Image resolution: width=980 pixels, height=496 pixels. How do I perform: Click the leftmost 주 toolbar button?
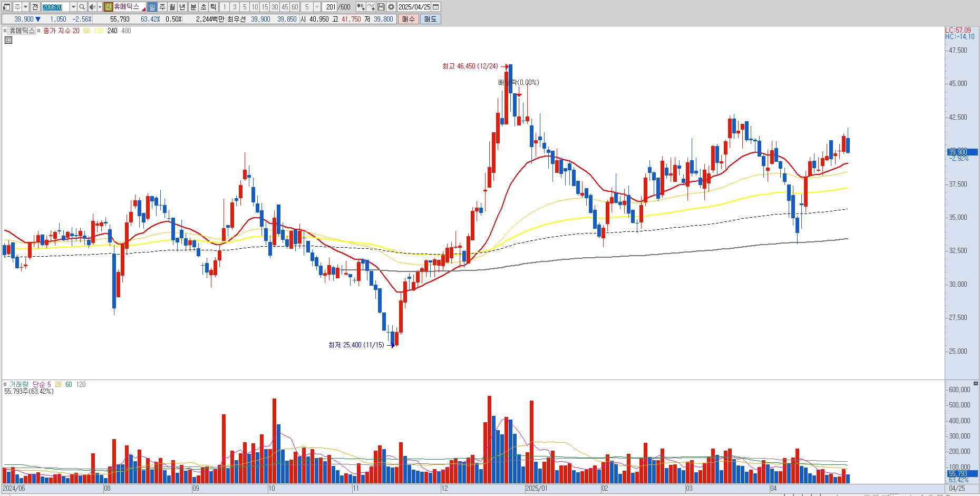tap(17, 7)
